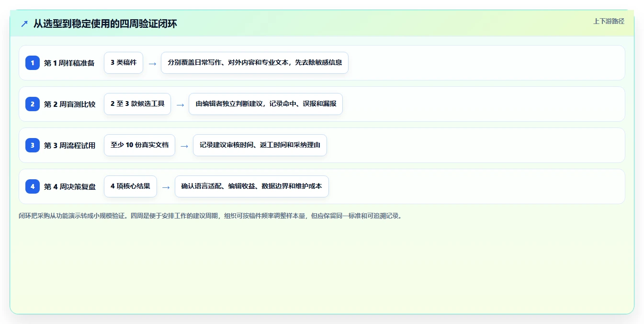Select step number 3 badge
The height and width of the screenshot is (324, 644).
(x=33, y=145)
